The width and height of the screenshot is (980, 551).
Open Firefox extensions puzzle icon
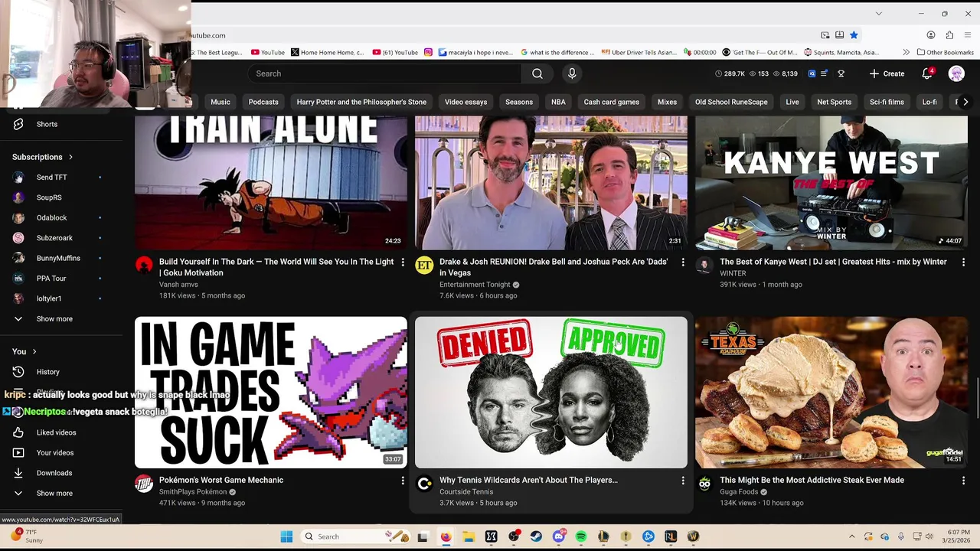pyautogui.click(x=949, y=35)
